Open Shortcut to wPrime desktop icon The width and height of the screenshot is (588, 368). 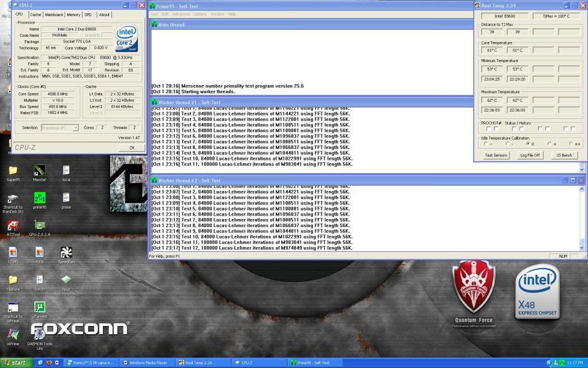point(13,307)
